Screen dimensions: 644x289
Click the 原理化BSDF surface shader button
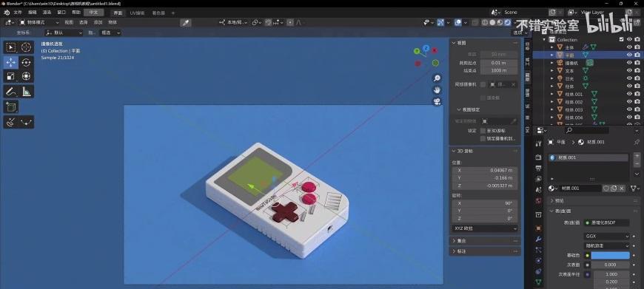[607, 222]
